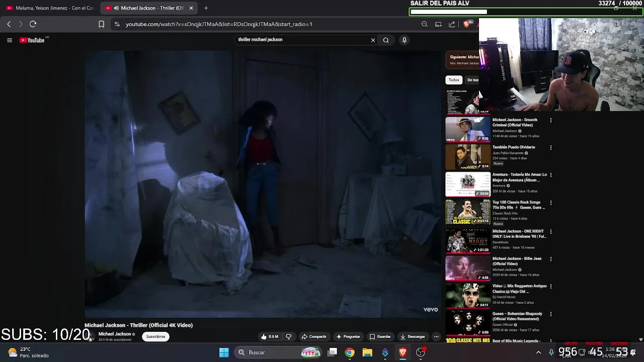Viewport: 644px width, 362px height.
Task: Select the 'De tus' filter chip
Action: (x=472, y=80)
